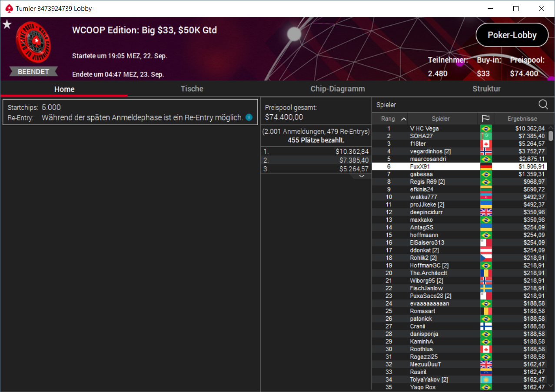
Task: Click the flag beside efkinis24
Action: 485,189
